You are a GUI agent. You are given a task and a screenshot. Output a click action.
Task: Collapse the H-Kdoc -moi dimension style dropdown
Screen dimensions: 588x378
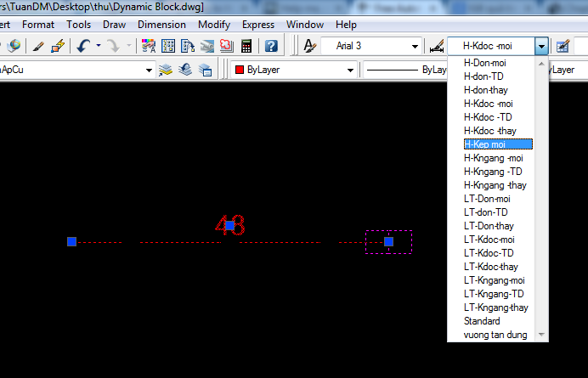541,46
